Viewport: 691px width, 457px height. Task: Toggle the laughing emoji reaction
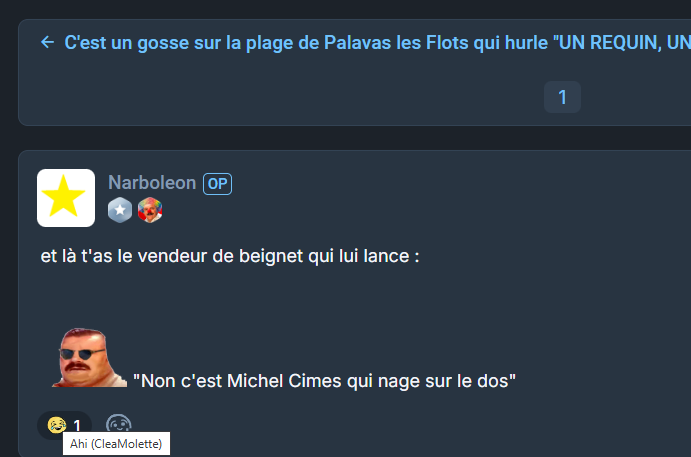click(x=57, y=425)
